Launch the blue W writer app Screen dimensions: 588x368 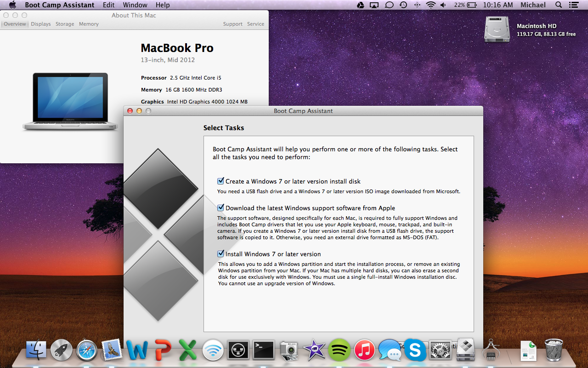click(137, 351)
